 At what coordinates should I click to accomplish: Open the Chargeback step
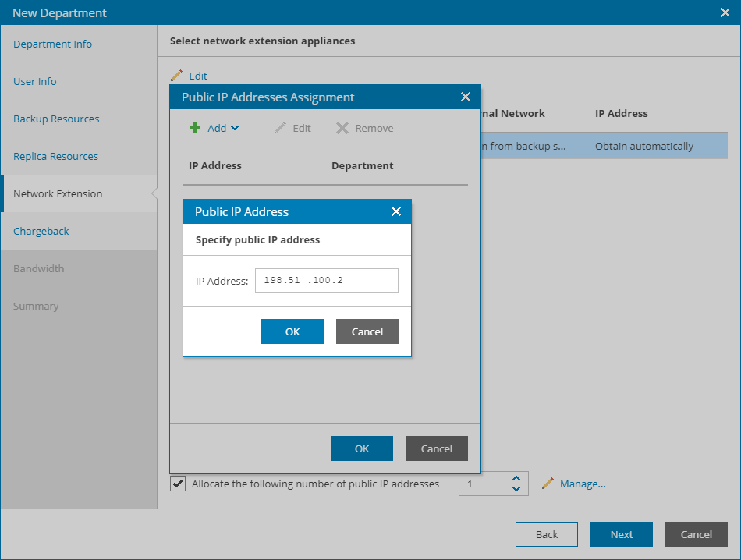coord(41,231)
